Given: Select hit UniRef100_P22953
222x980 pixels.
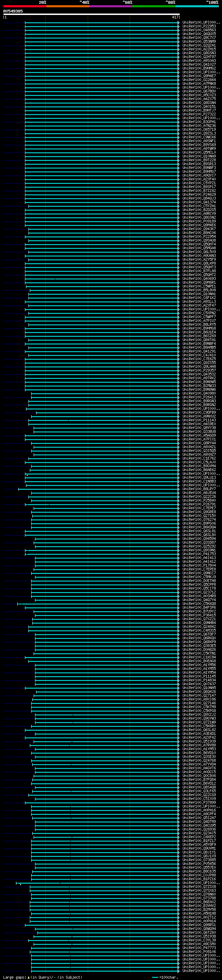Looking at the screenshot, I should 199,26.
